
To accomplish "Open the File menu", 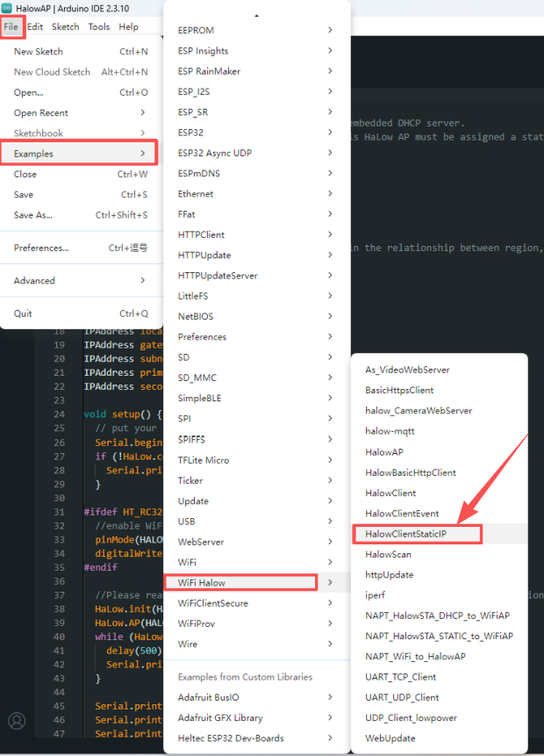I will (x=11, y=26).
